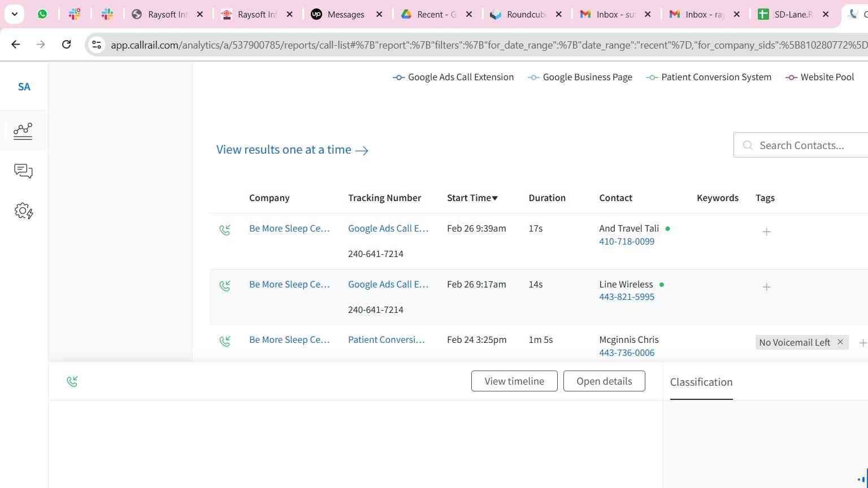The width and height of the screenshot is (868, 488).
Task: Click Feb 26 9:17am start time cell
Action: click(x=476, y=284)
